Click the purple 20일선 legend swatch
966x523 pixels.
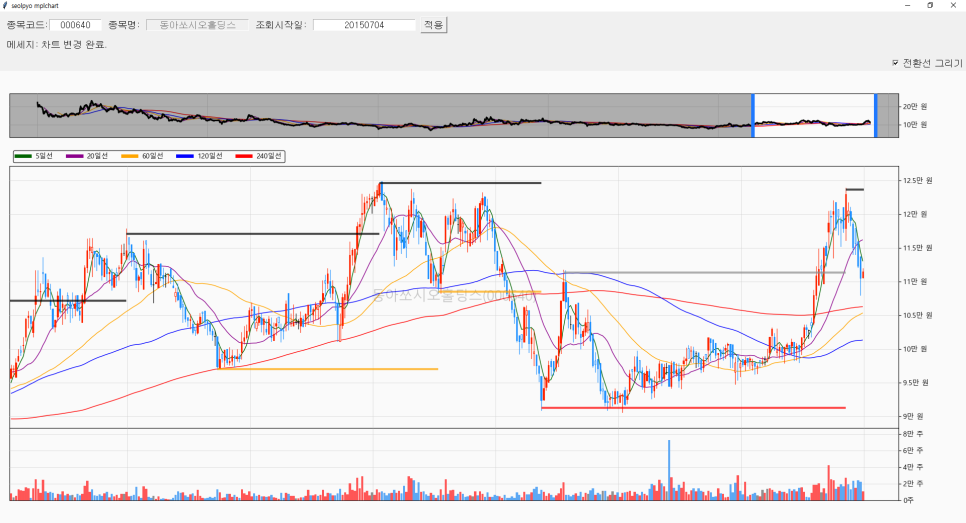(75, 156)
